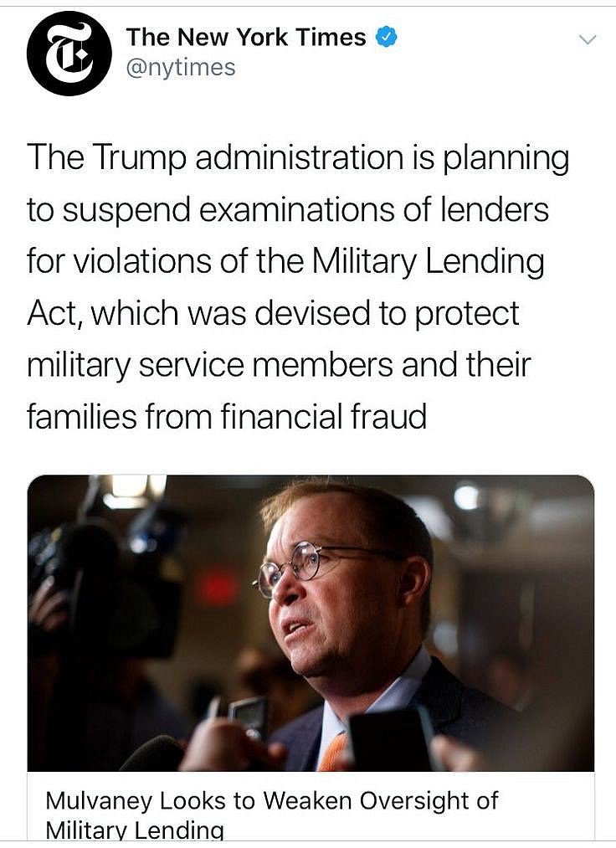Click the words "financial fraud"
The width and height of the screenshot is (616, 848).
click(x=324, y=417)
